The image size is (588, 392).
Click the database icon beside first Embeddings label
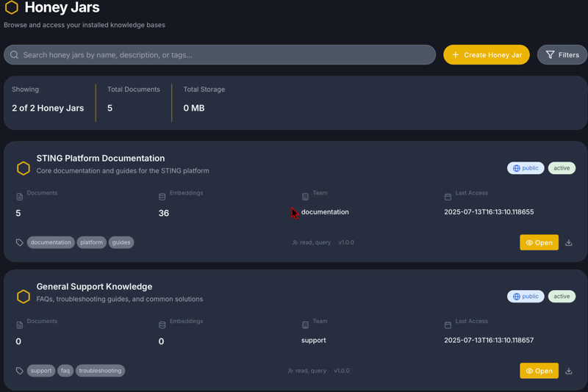(x=162, y=197)
